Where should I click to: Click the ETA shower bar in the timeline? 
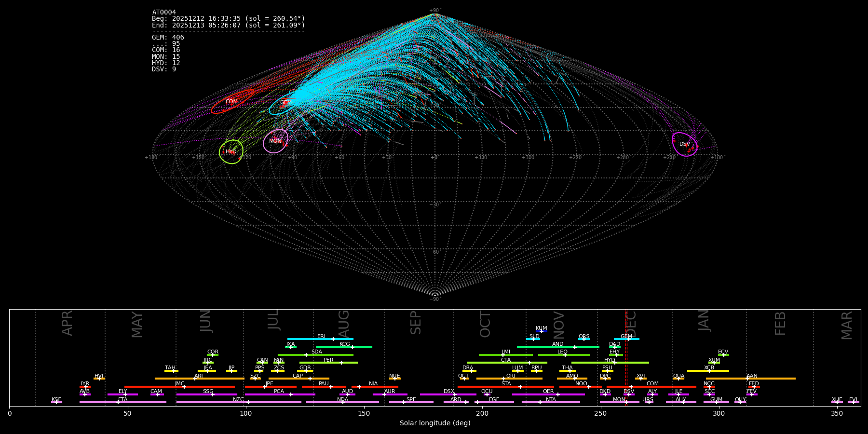[x=123, y=402]
